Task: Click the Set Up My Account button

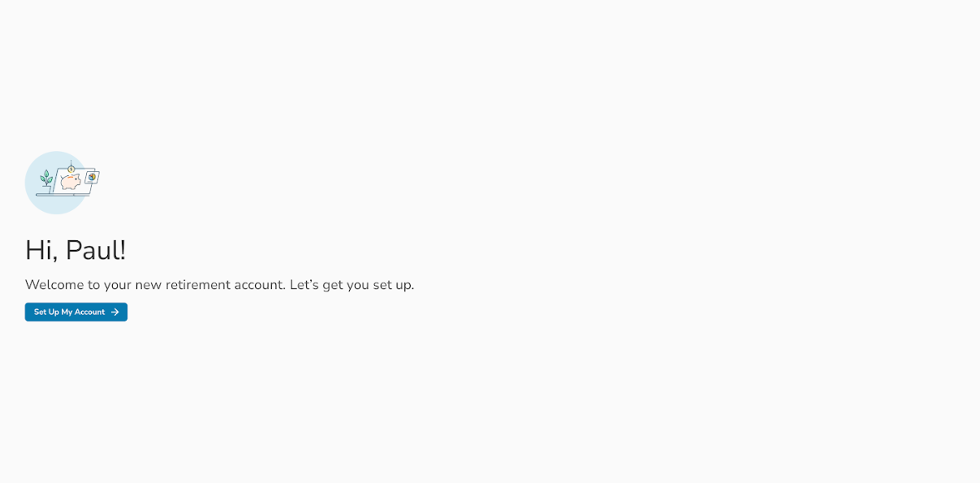Action: 76,312
